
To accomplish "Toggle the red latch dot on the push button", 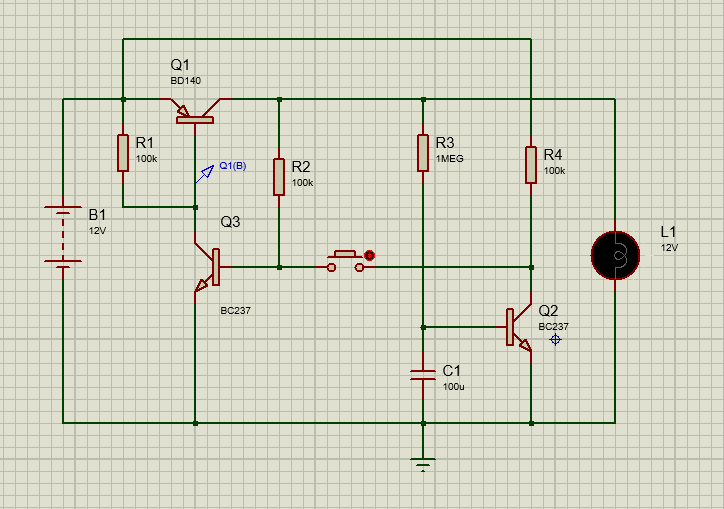I will tap(369, 256).
